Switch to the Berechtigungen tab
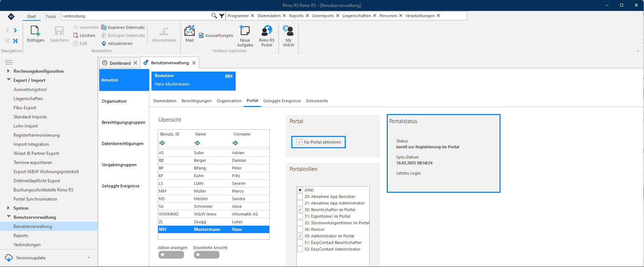This screenshot has width=644, height=267. click(196, 101)
